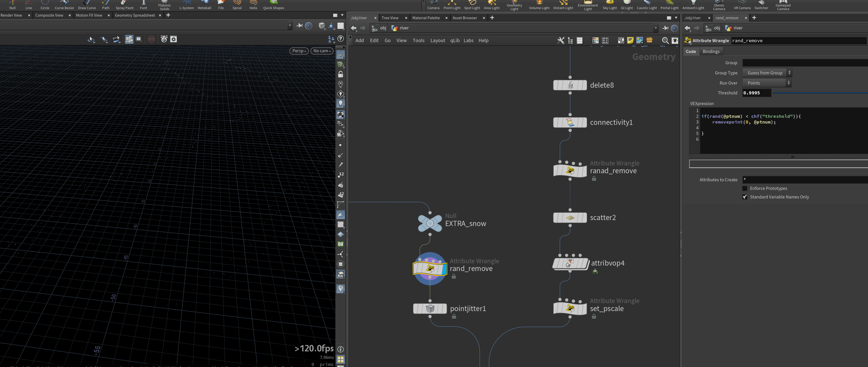The height and width of the screenshot is (367, 868).
Task: Click the delete8 node icon
Action: [x=570, y=85]
